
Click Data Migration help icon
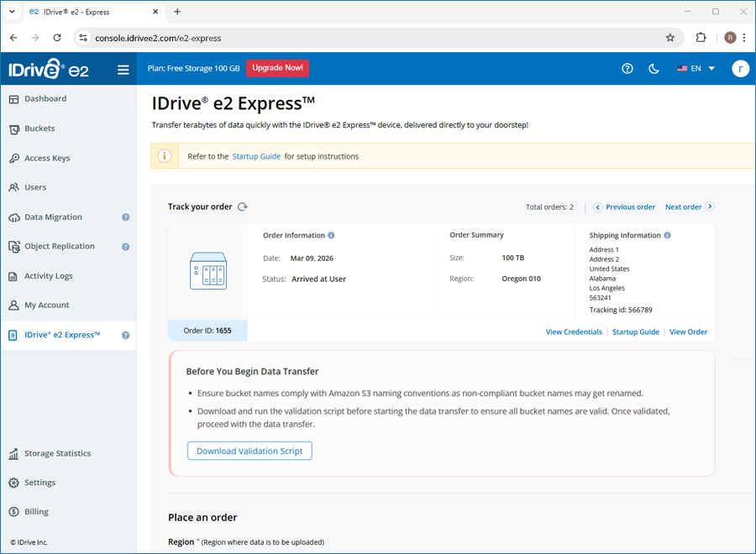click(x=125, y=217)
